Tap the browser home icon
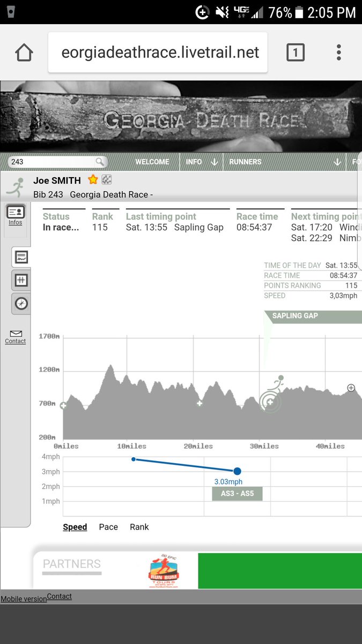Screen dimensions: 362x644 24,53
